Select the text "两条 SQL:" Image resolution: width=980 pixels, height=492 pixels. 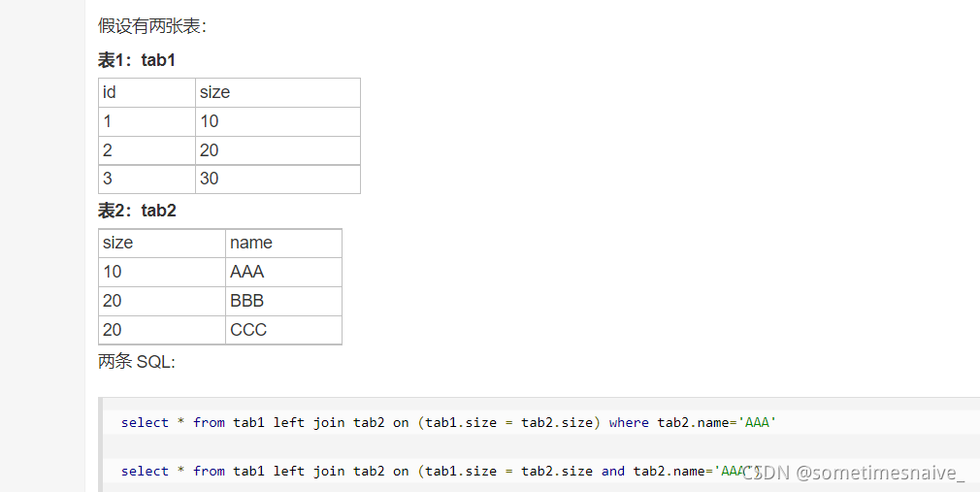137,361
